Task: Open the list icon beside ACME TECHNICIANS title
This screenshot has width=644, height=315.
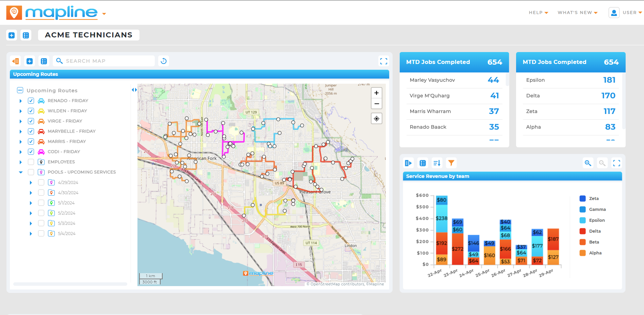Action: [26, 35]
